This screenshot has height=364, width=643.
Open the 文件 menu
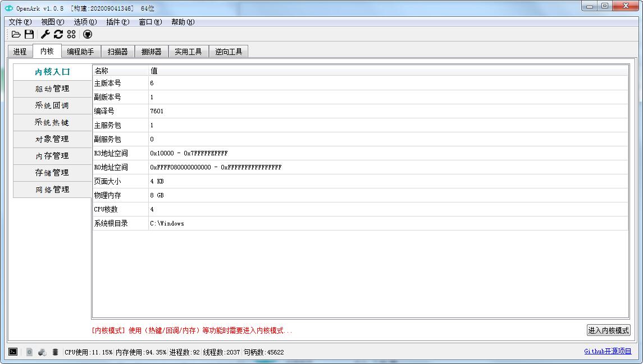[x=20, y=22]
